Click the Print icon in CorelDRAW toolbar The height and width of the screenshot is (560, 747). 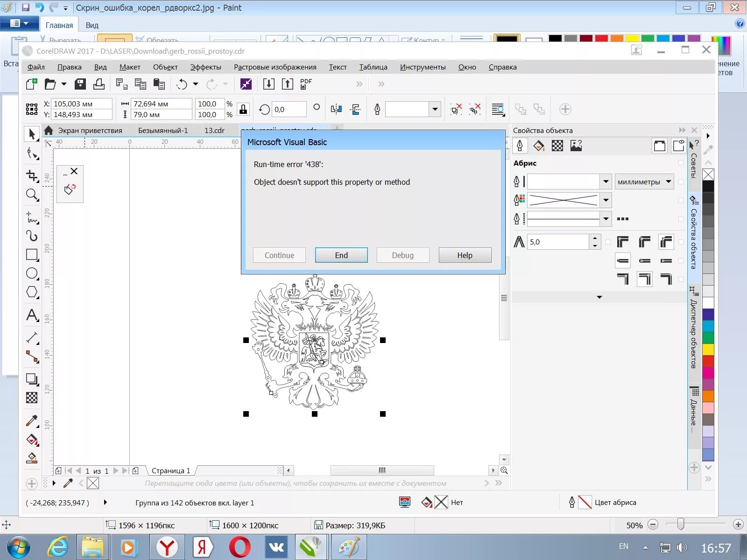point(99,84)
